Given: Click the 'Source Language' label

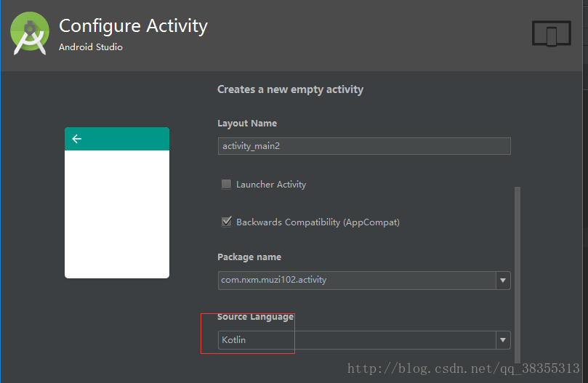Looking at the screenshot, I should pyautogui.click(x=255, y=317).
